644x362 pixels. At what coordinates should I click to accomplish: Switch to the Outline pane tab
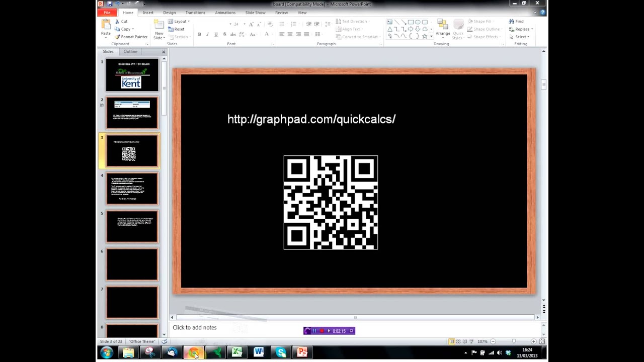coord(130,52)
